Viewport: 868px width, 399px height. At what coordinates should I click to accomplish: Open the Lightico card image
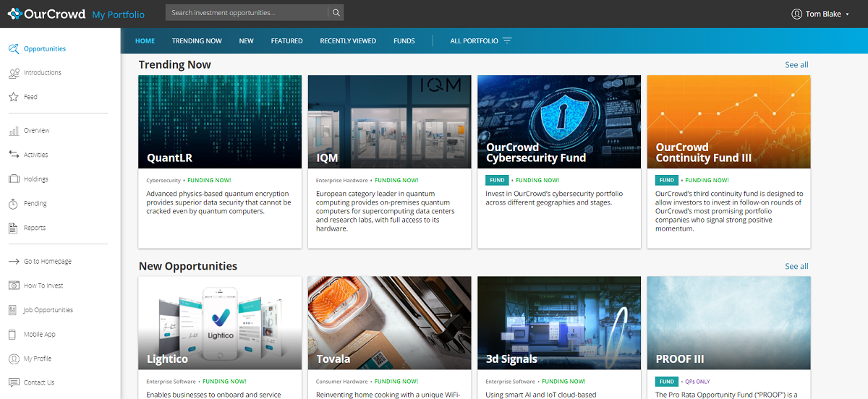(x=220, y=323)
